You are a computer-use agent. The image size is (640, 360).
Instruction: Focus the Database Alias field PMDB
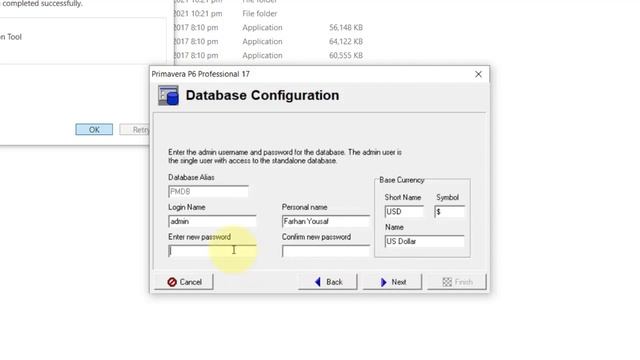pyautogui.click(x=208, y=191)
